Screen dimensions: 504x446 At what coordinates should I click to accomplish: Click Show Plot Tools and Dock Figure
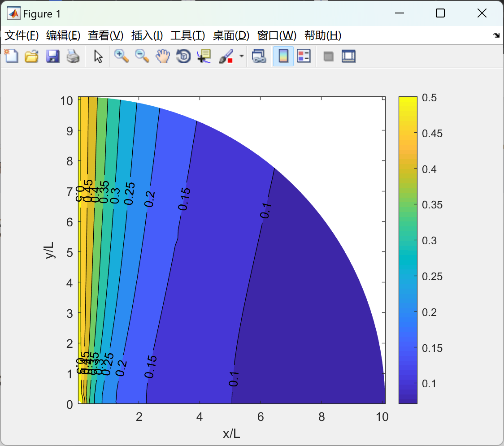[x=348, y=56]
